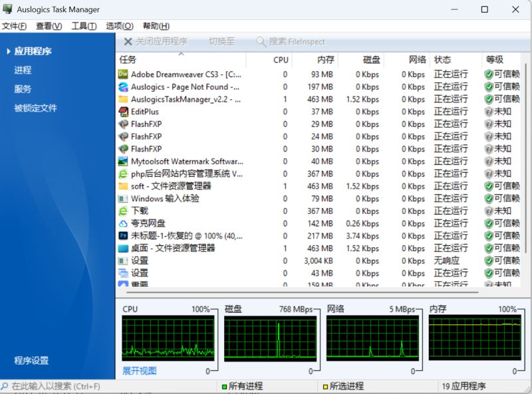Open the 查看(V) menu
This screenshot has width=532, height=394.
click(x=49, y=26)
